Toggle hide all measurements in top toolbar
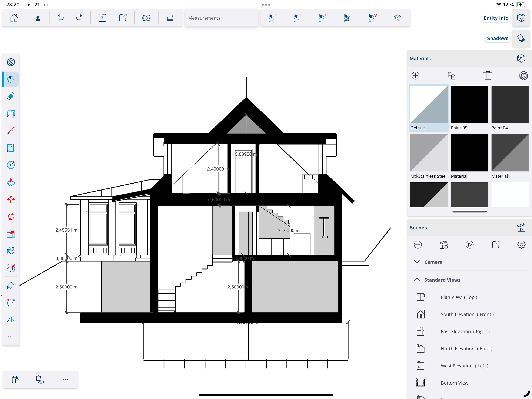Screen dimensions: 532x399 [372, 18]
